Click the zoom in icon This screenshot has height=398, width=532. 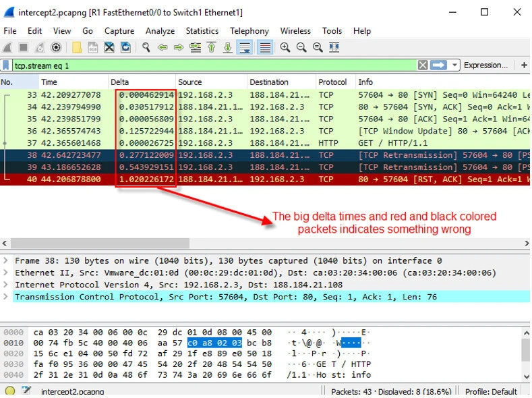pos(285,47)
